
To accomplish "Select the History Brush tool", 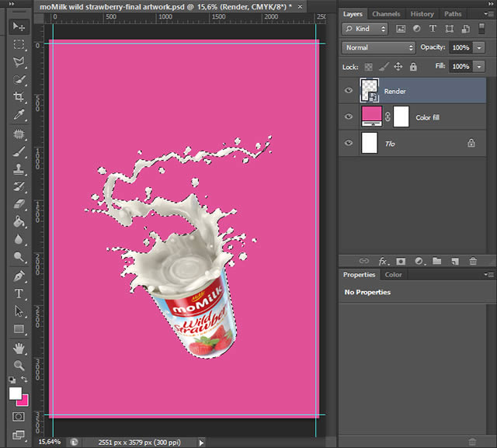I will click(19, 186).
